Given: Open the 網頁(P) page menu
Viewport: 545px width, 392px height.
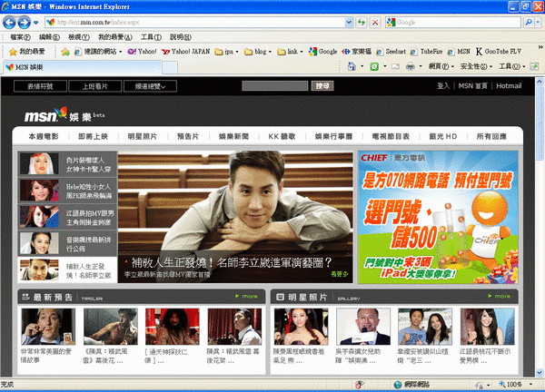Looking at the screenshot, I should pos(441,66).
